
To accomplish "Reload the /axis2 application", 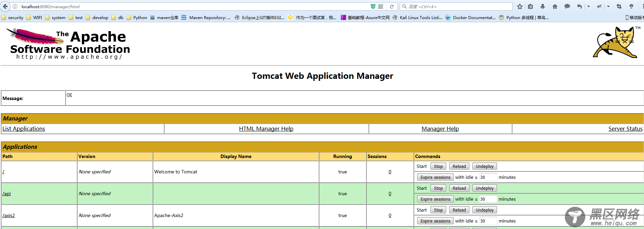I will point(459,210).
